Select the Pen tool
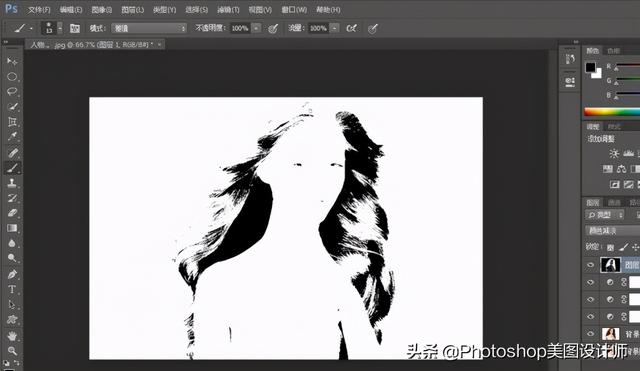Screen dimensions: 640x371 (x=12, y=274)
